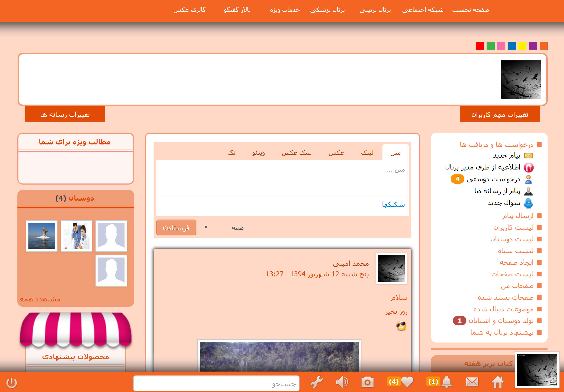Click the جستجو search input field
This screenshot has width=564, height=392.
216,383
